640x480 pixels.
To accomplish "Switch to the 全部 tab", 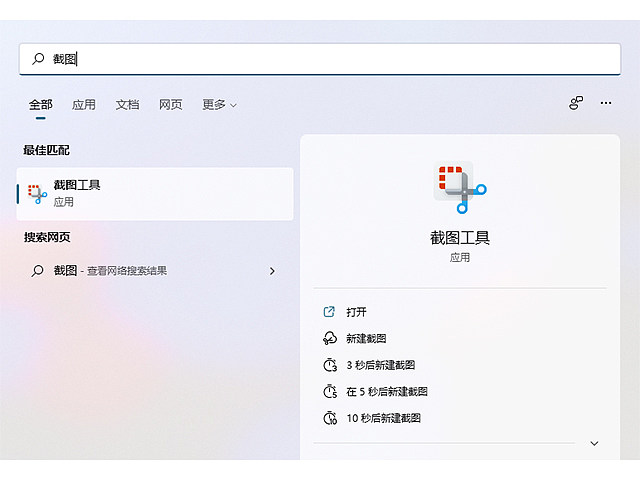I will (x=41, y=105).
